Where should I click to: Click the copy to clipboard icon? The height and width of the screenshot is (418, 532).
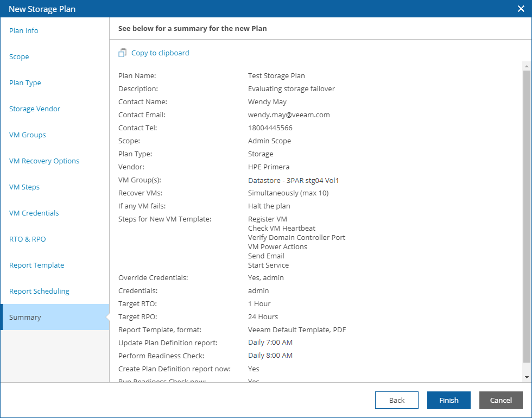tap(122, 53)
